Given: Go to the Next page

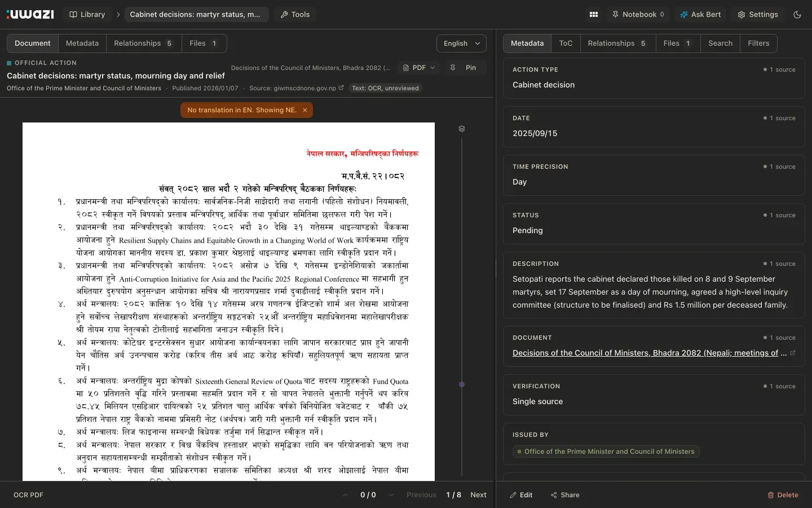Looking at the screenshot, I should point(478,495).
